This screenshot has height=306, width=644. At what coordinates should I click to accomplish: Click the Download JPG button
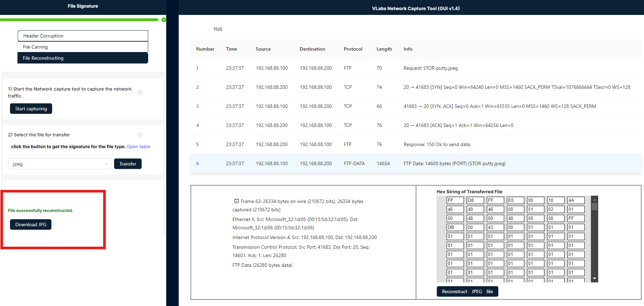point(31,224)
